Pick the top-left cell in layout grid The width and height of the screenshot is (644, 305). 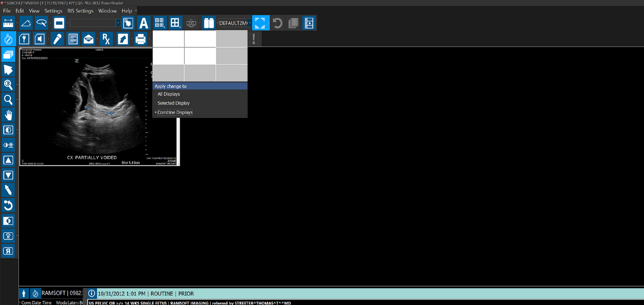coord(168,39)
